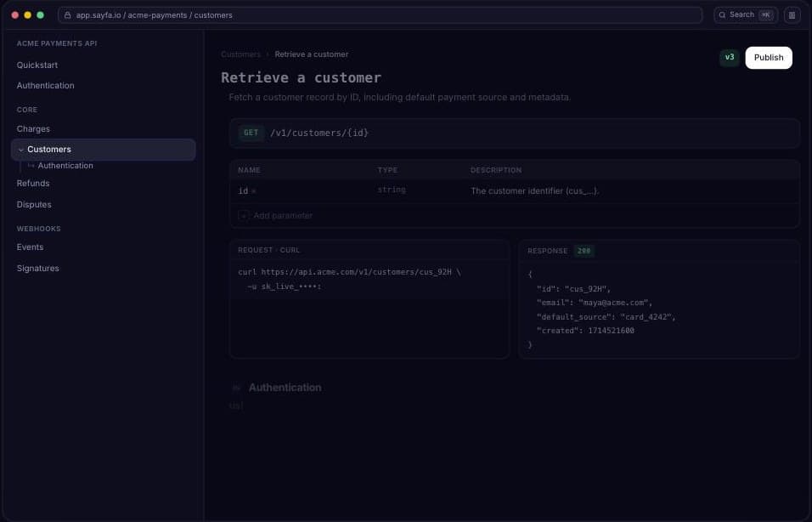Select the 'id' parameter name cell
Viewport: 812px width, 522px height.
[x=243, y=191]
